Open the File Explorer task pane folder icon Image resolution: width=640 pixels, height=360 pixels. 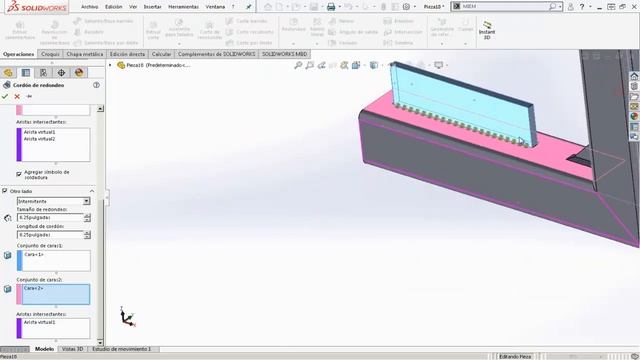(634, 96)
